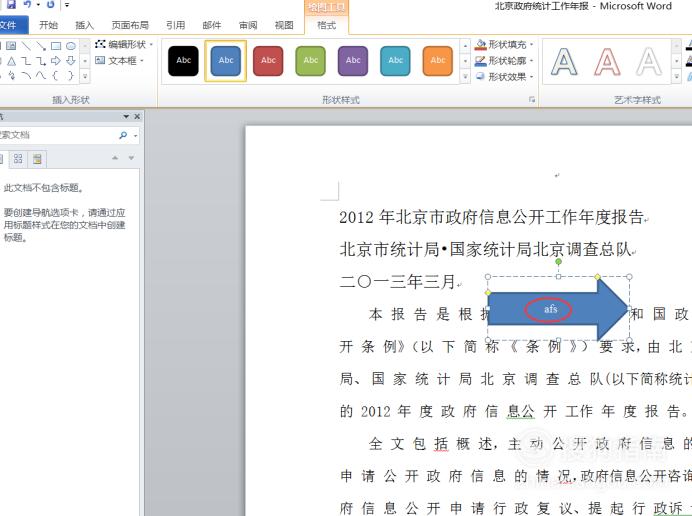Select the freeform scribble shape
Screen dimensions: 692x516
[x=11, y=75]
